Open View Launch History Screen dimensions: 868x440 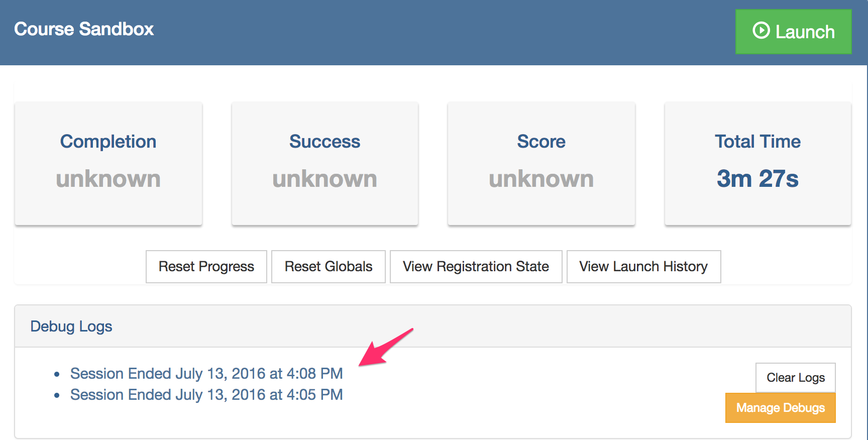pos(643,267)
